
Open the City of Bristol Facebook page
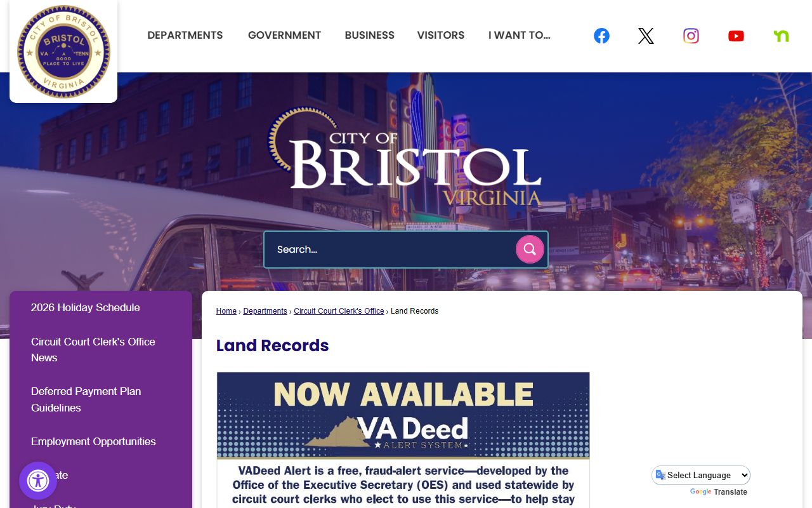click(601, 36)
